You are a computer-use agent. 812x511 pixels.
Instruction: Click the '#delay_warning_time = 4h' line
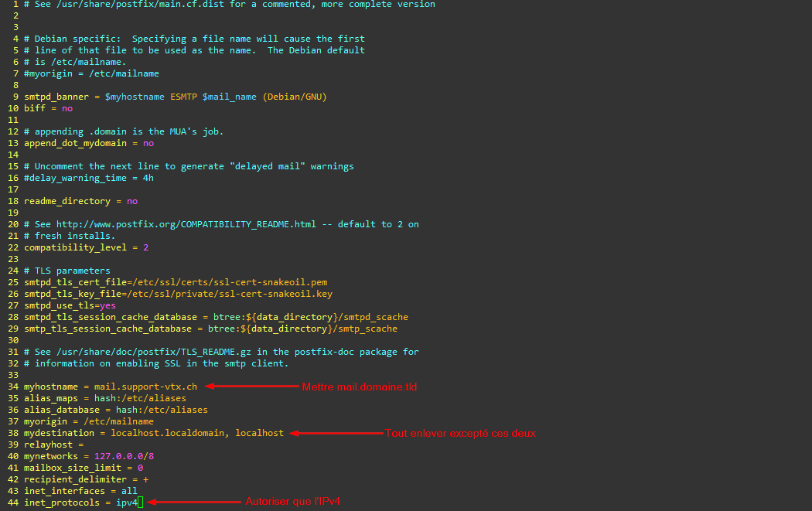pos(89,178)
